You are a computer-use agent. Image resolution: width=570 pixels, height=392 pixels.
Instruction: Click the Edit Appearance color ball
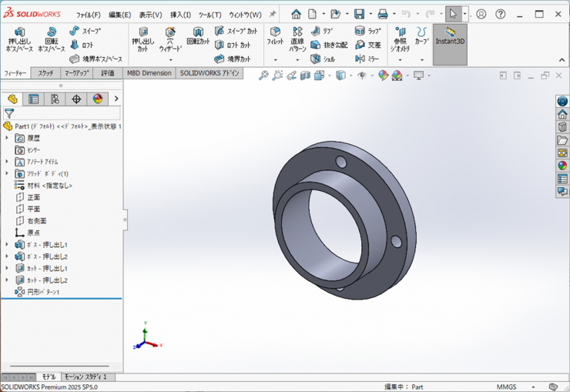coord(383,75)
